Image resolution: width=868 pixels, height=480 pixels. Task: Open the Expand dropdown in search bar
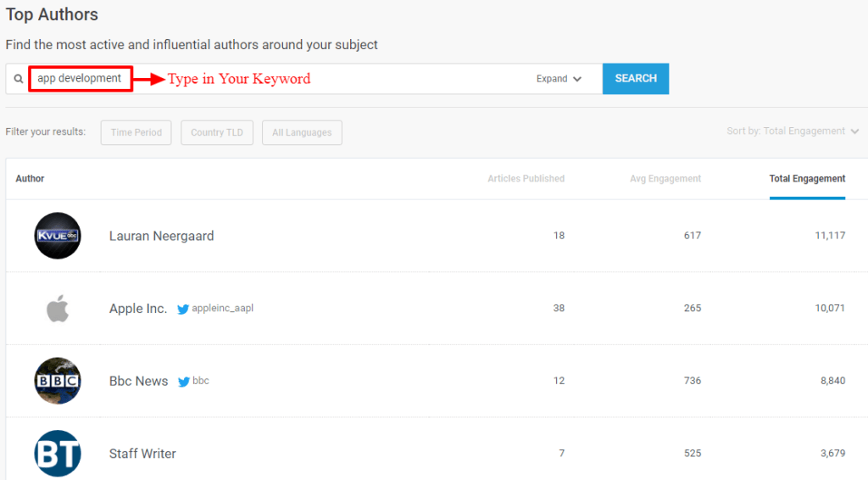[x=559, y=79]
